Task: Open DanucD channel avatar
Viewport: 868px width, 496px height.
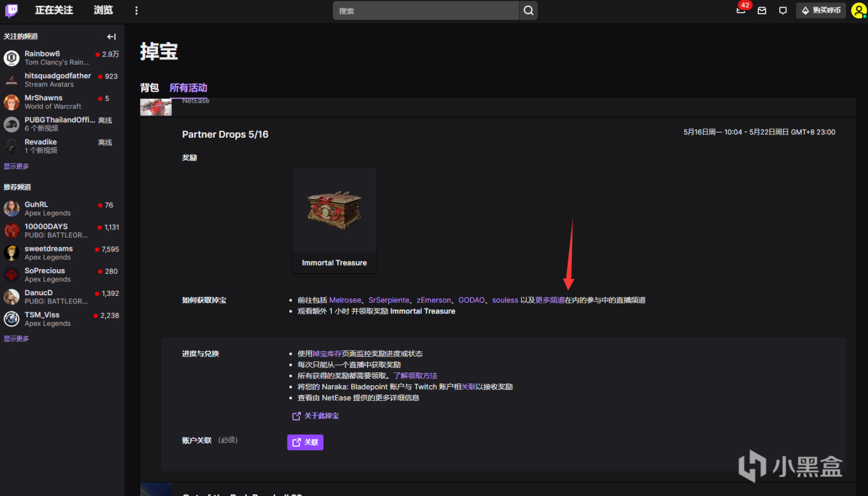Action: pos(12,297)
